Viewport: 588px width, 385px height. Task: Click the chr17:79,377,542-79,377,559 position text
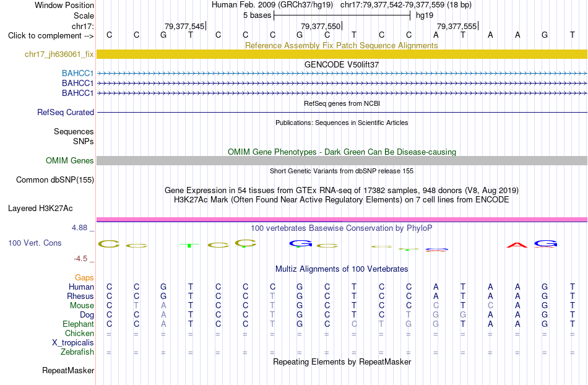coord(406,5)
